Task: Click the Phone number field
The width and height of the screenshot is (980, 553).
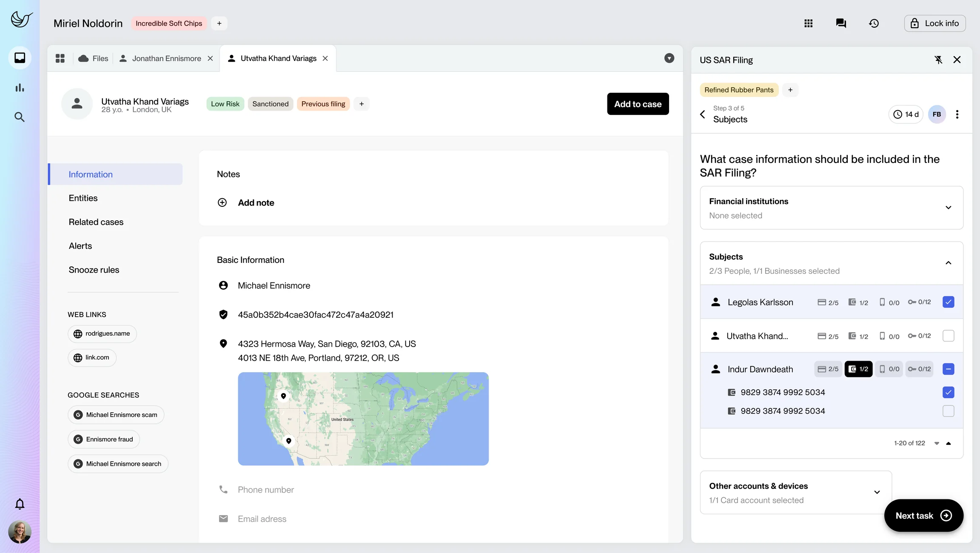Action: tap(266, 490)
